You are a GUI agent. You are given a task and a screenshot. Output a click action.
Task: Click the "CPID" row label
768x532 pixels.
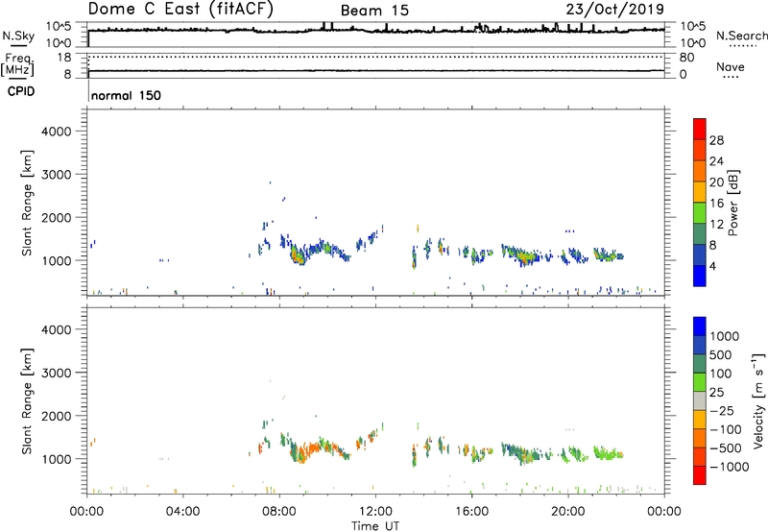pyautogui.click(x=21, y=91)
